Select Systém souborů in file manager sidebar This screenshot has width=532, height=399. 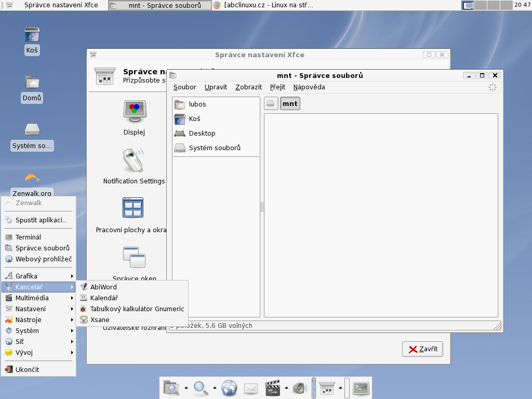[x=216, y=148]
